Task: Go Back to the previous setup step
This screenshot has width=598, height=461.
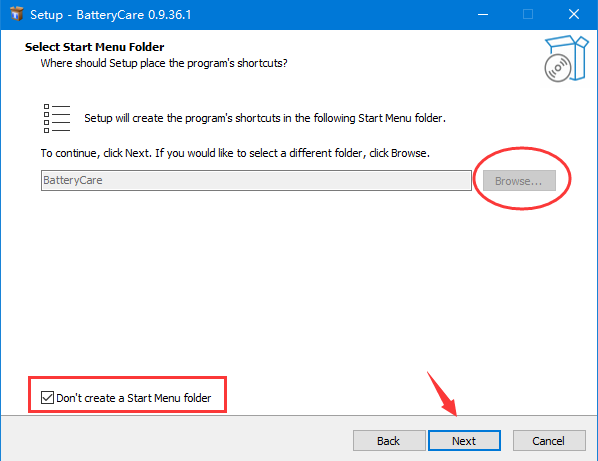Action: click(x=389, y=441)
